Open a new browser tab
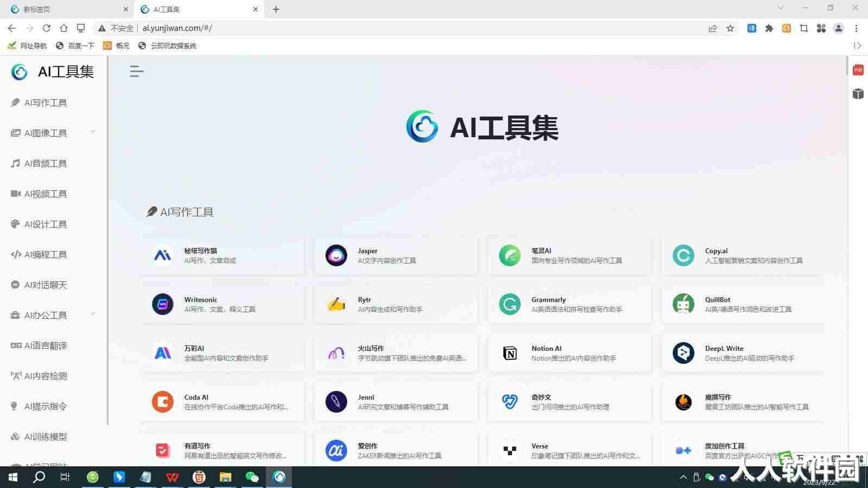 [276, 9]
